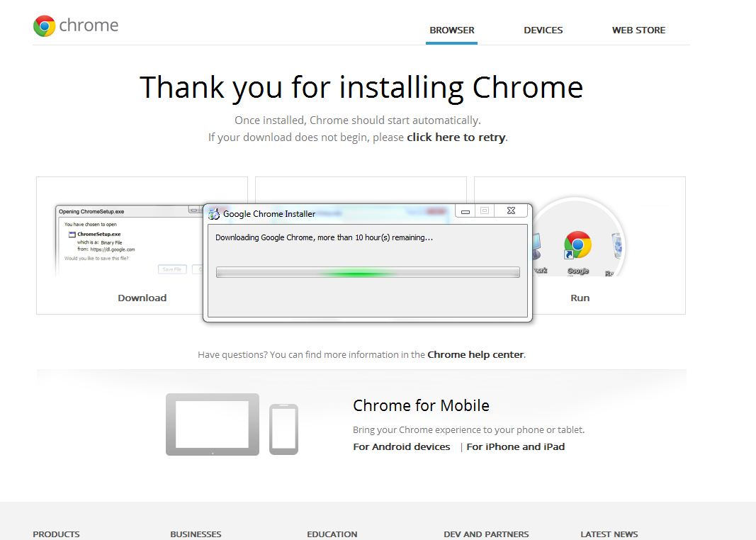Click the 'Chrome for Mobile' heading
Screen dimensions: 756x540
pyautogui.click(x=421, y=405)
